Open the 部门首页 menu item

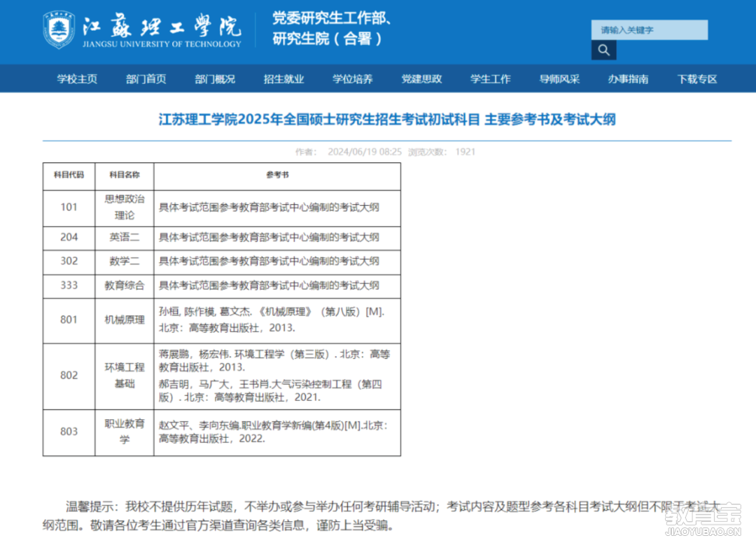pyautogui.click(x=146, y=79)
